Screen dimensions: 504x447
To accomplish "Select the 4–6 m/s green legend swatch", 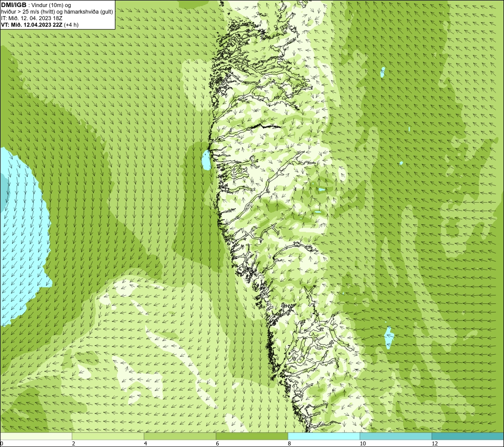I will point(180,436).
